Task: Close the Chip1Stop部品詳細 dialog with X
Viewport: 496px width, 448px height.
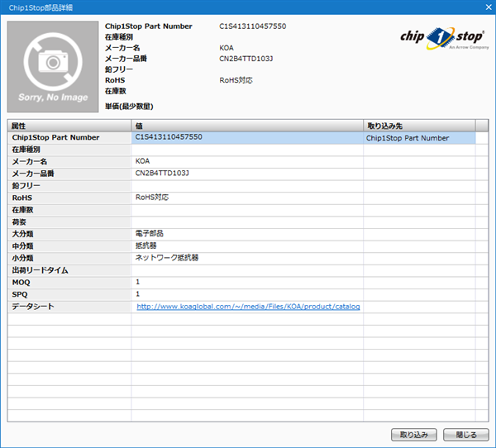Action: coord(489,7)
